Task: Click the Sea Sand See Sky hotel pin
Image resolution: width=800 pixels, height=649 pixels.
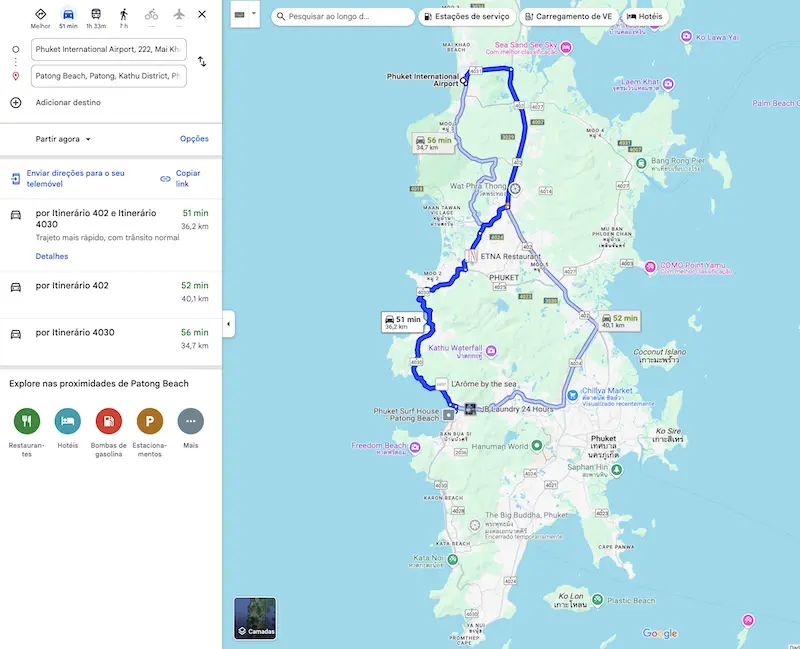Action: click(566, 48)
